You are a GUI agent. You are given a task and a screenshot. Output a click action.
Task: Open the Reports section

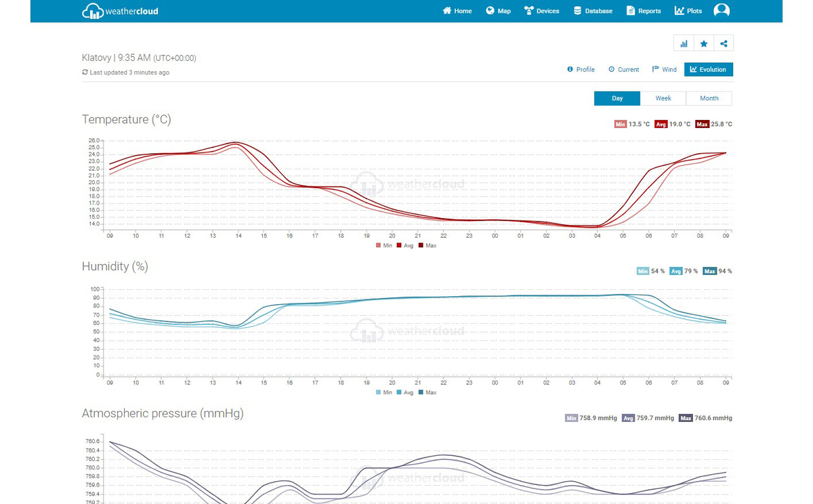[644, 11]
